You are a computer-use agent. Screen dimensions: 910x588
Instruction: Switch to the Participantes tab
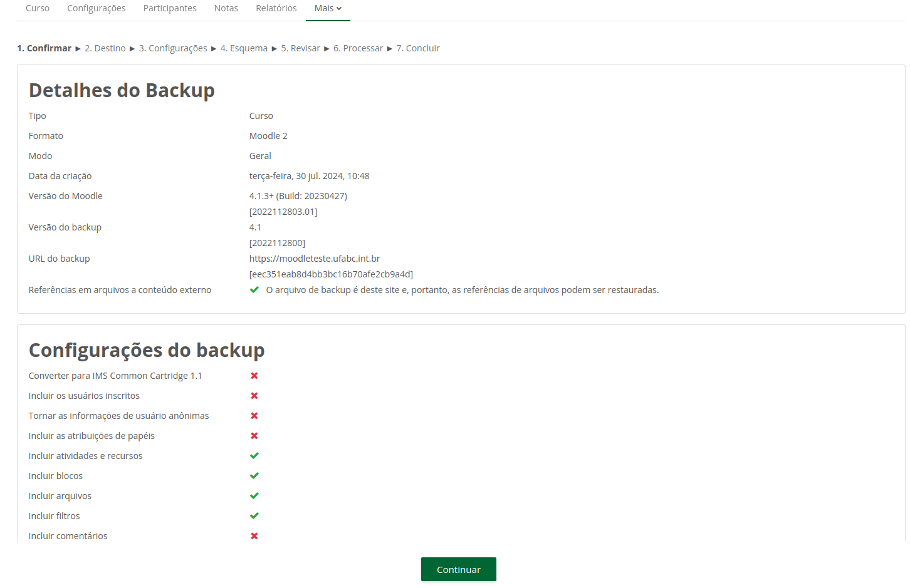tap(169, 8)
